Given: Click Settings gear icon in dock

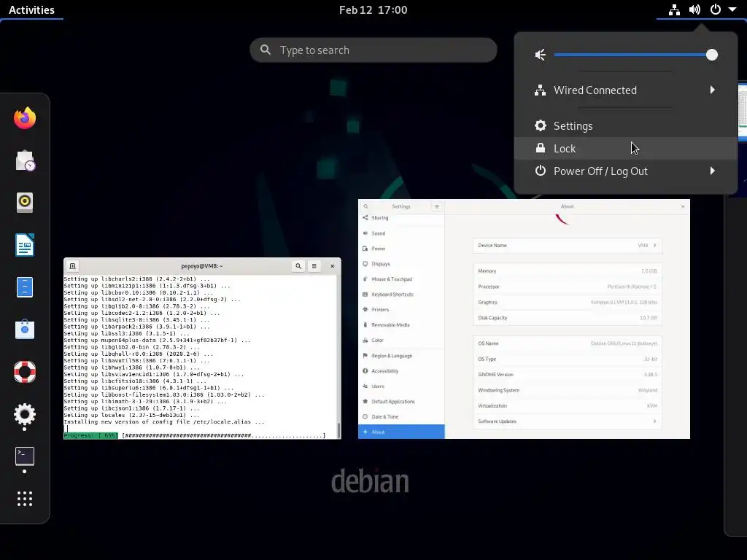Looking at the screenshot, I should click(25, 414).
